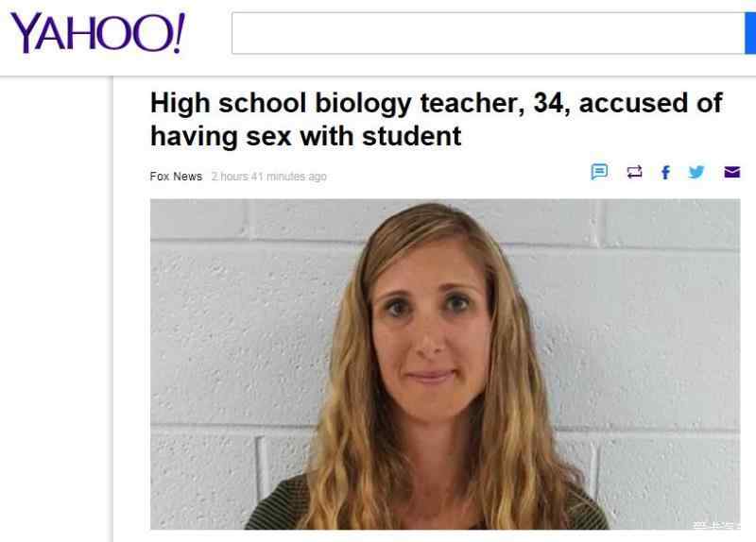The width and height of the screenshot is (756, 542).
Task: Click the reblog arrows icon
Action: click(x=634, y=172)
